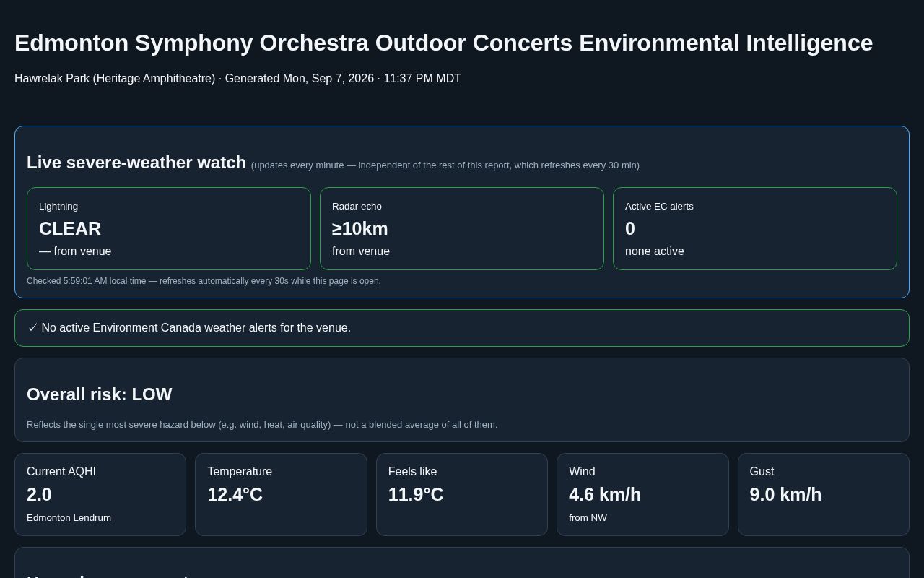Click the Hawrelak Park generated-date subtitle
This screenshot has width=924, height=578.
237,79
